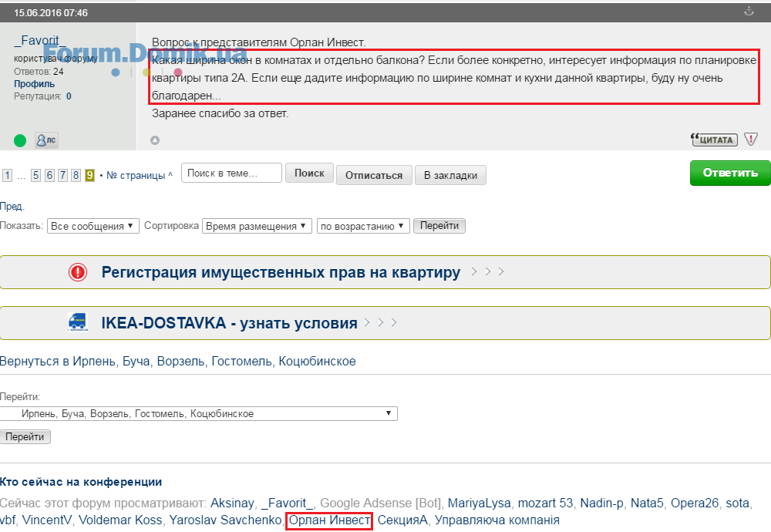771x532 pixels.
Task: Select current page 9
Action: (x=89, y=176)
